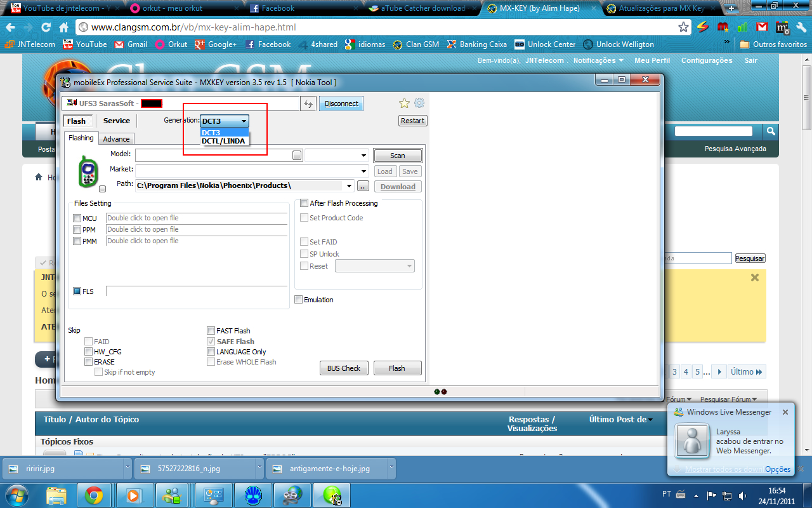Click the Chrome address bar URL
Image resolution: width=812 pixels, height=508 pixels.
tap(193, 27)
